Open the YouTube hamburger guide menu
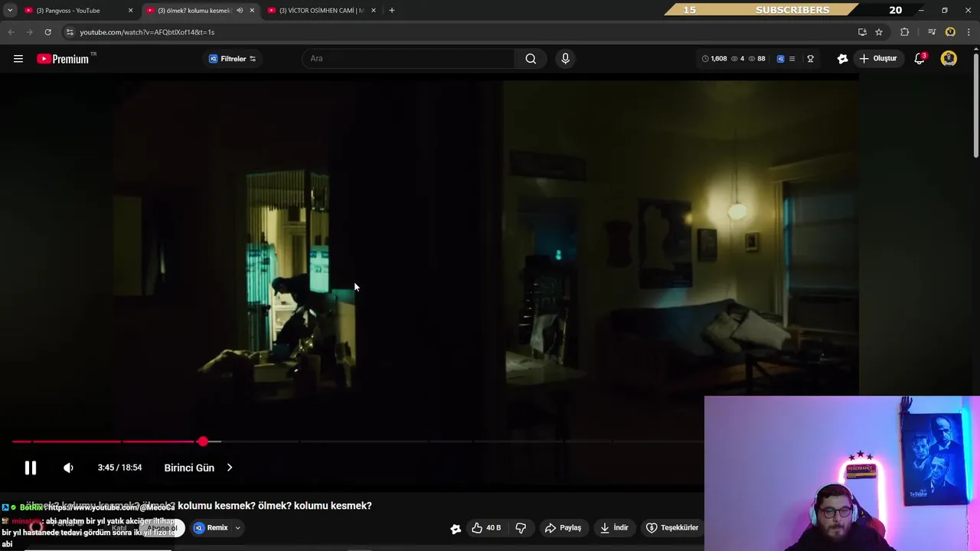 (x=18, y=59)
